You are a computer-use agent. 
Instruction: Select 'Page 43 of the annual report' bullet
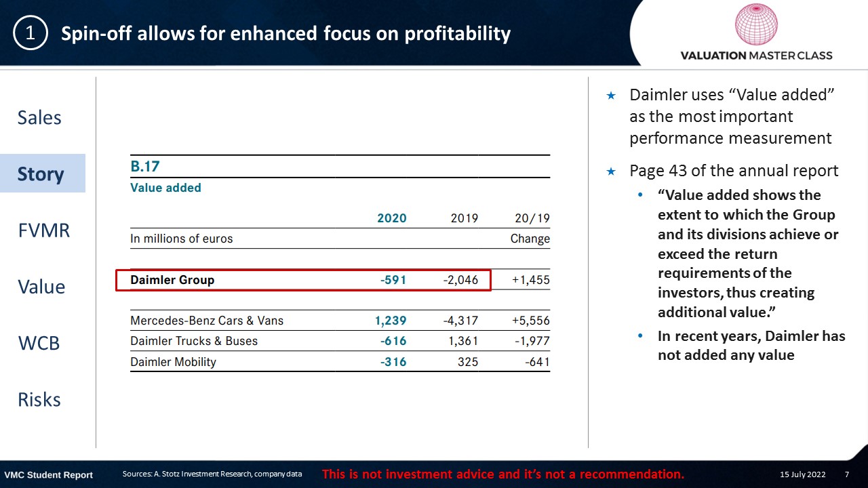click(734, 170)
